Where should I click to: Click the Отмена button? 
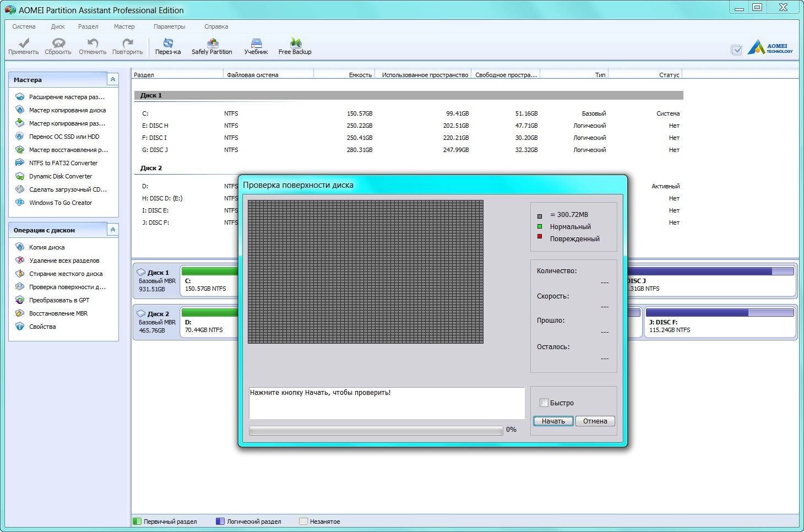(x=595, y=421)
